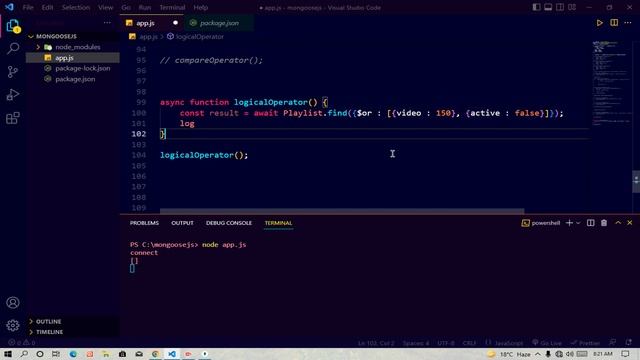This screenshot has height=360, width=640.
Task: Switch to the TERMINAL panel tab
Action: [278, 223]
